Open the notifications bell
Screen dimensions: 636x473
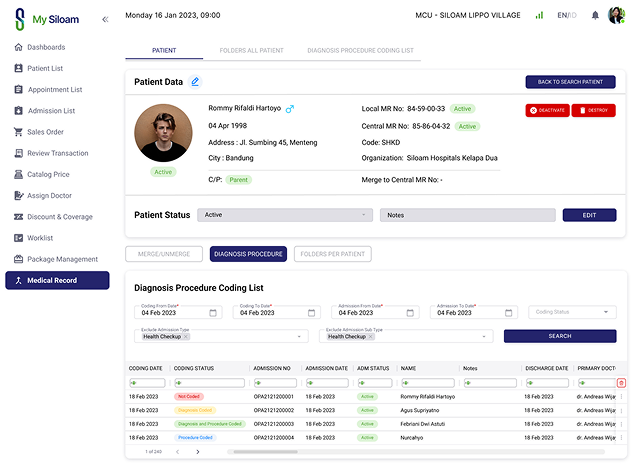[x=596, y=15]
